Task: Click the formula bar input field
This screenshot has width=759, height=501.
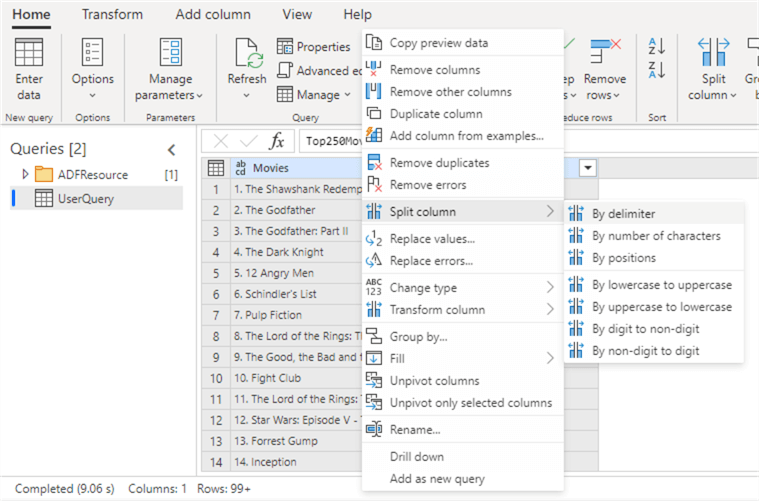Action: coord(330,141)
